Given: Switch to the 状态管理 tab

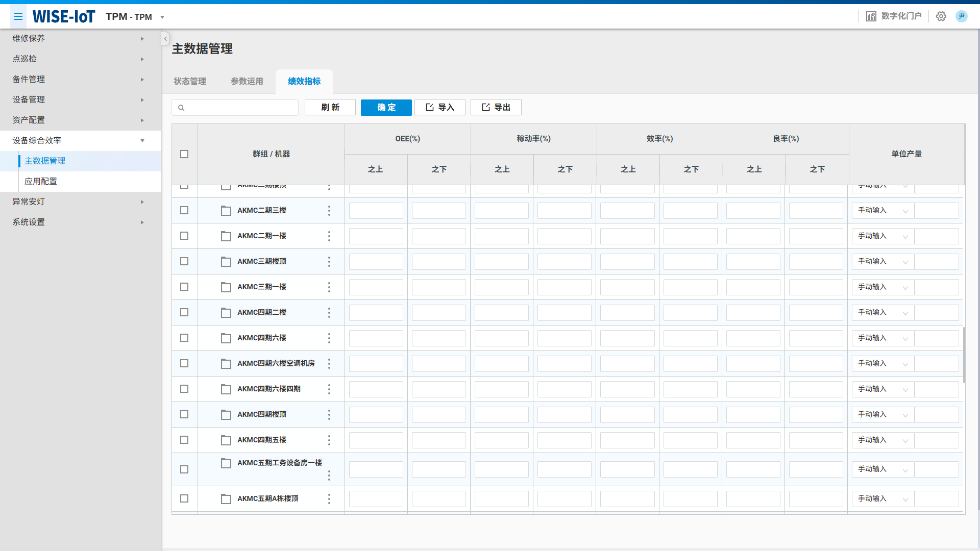Looking at the screenshot, I should tap(190, 81).
